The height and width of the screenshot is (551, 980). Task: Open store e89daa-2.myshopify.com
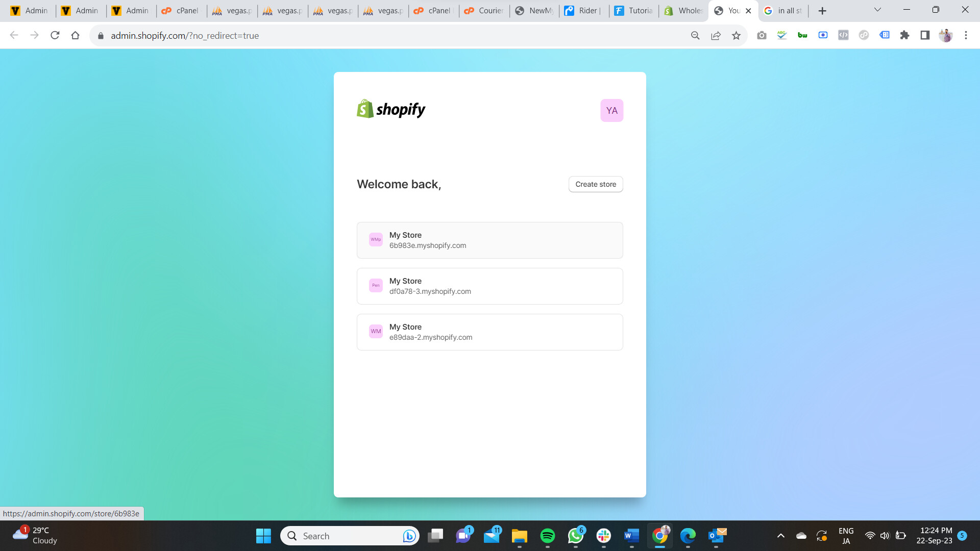[x=489, y=332]
